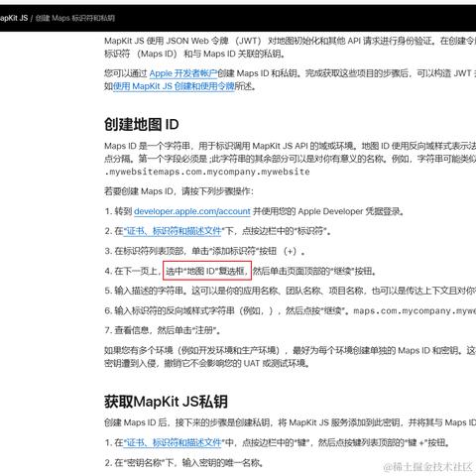
Task: Click the line starting '点分隔。第一个字段必须是'
Action: click(x=290, y=159)
